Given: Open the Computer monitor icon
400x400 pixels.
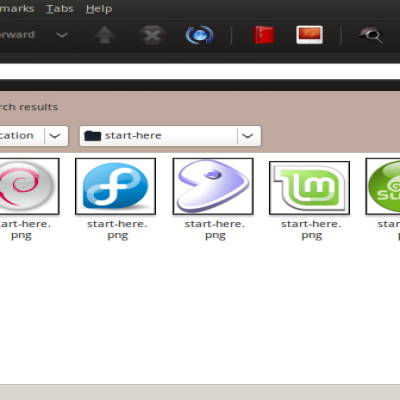Looking at the screenshot, I should click(309, 35).
